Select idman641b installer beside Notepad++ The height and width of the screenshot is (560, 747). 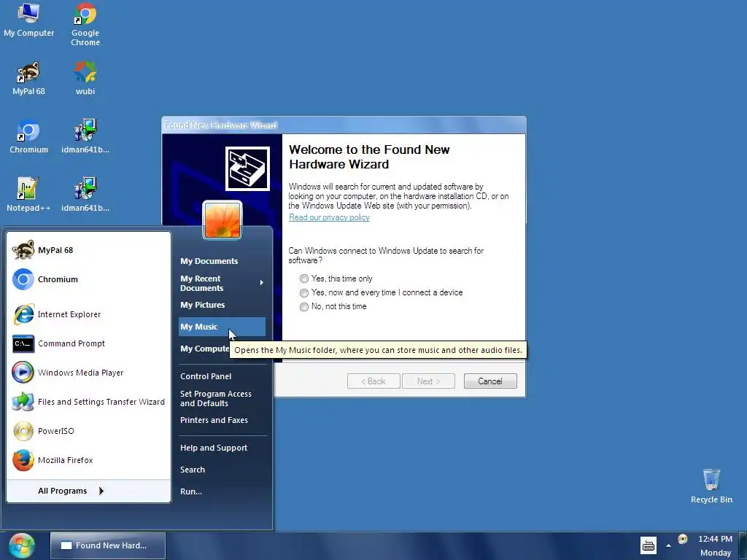(x=85, y=195)
